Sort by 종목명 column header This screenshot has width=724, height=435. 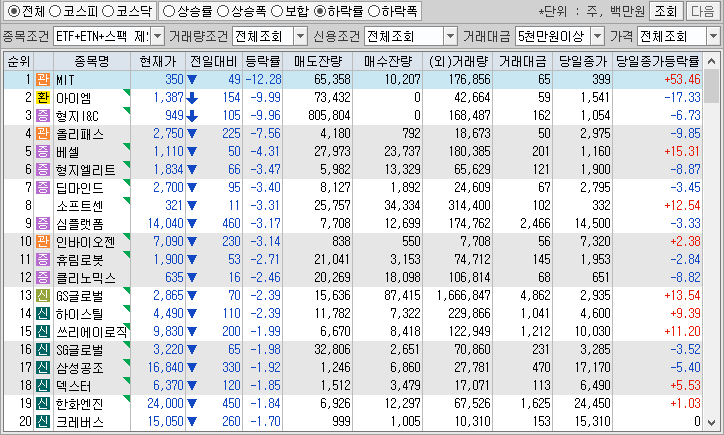(91, 61)
